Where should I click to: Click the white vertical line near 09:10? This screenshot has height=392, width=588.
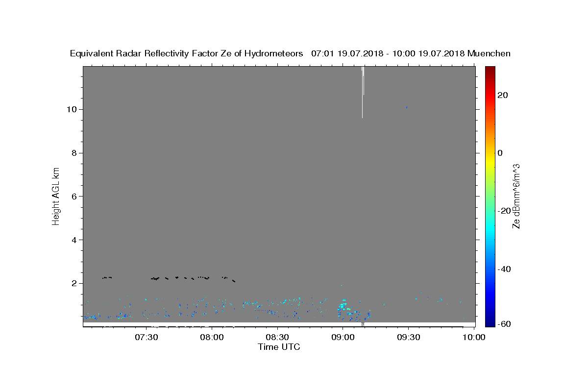(363, 92)
